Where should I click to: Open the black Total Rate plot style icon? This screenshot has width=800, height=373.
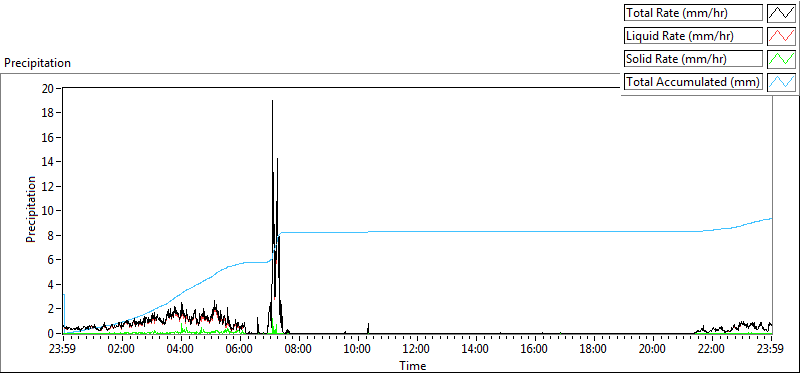[x=782, y=13]
